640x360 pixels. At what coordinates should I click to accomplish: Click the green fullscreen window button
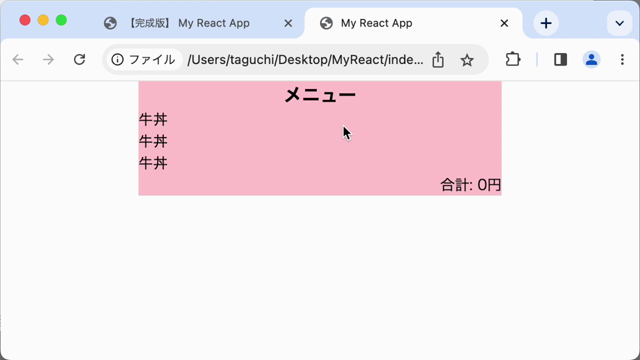[61, 20]
